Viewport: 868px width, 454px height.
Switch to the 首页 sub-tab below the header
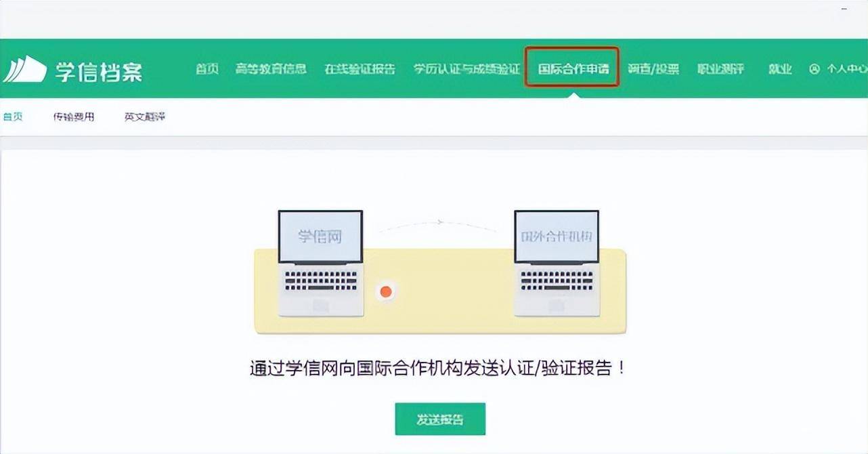pyautogui.click(x=12, y=117)
